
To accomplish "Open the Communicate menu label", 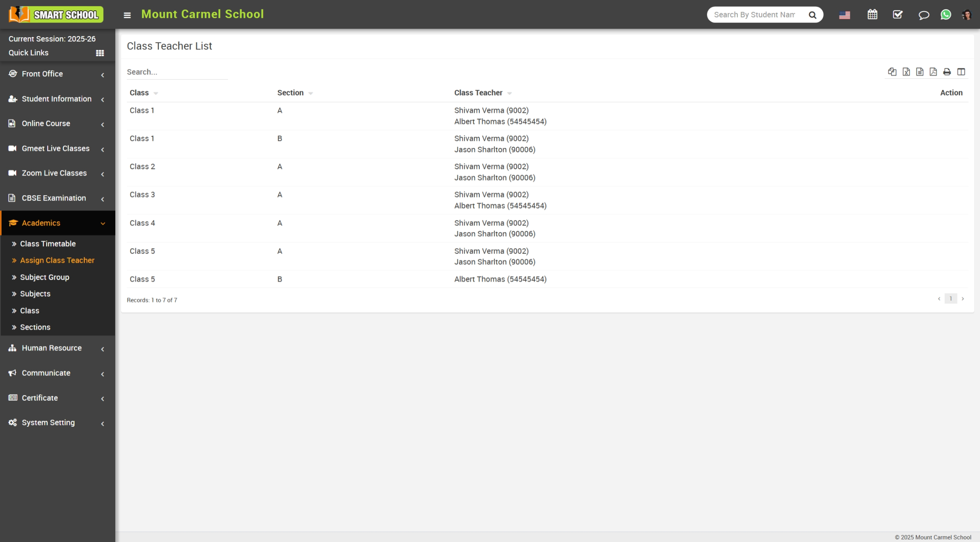I will tap(46, 373).
